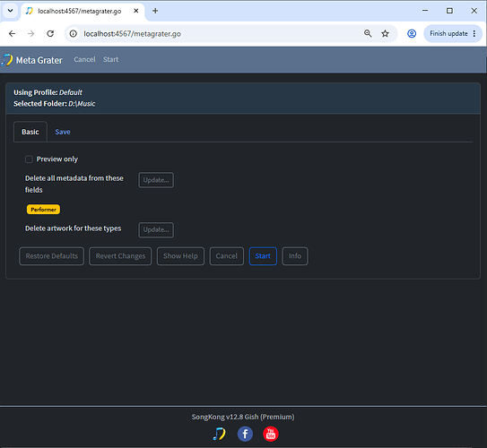Open the YouTube icon in footer
The width and height of the screenshot is (487, 448).
click(271, 434)
